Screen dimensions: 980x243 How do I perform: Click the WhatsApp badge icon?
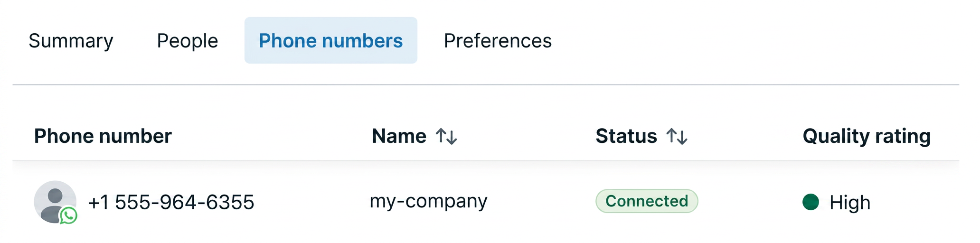click(x=68, y=215)
